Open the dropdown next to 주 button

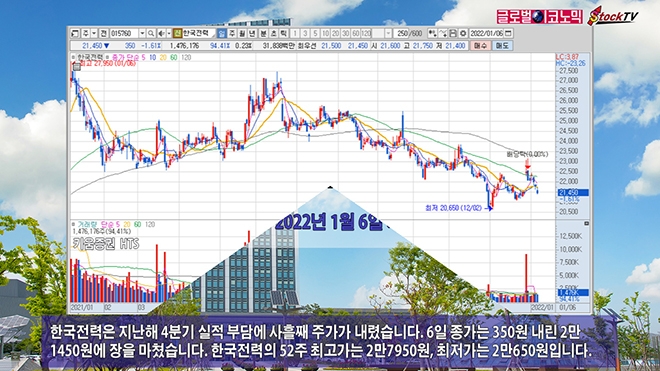94,33
